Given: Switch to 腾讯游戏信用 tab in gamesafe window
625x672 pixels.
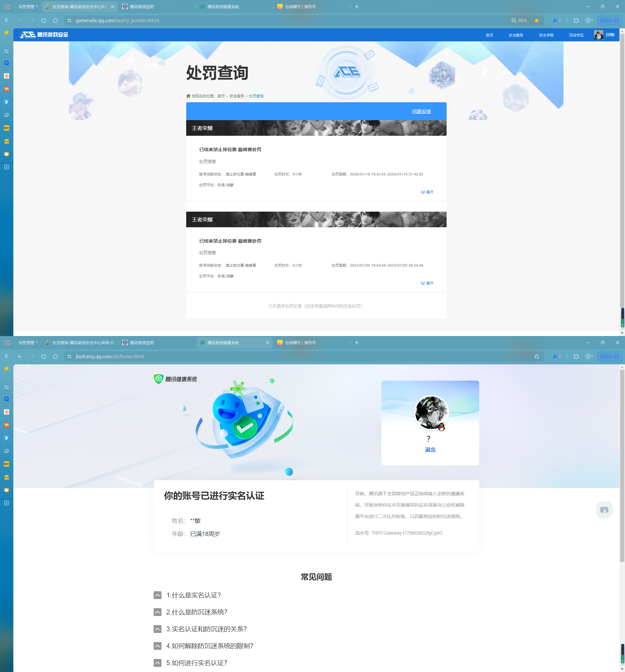Looking at the screenshot, I should (x=157, y=7).
